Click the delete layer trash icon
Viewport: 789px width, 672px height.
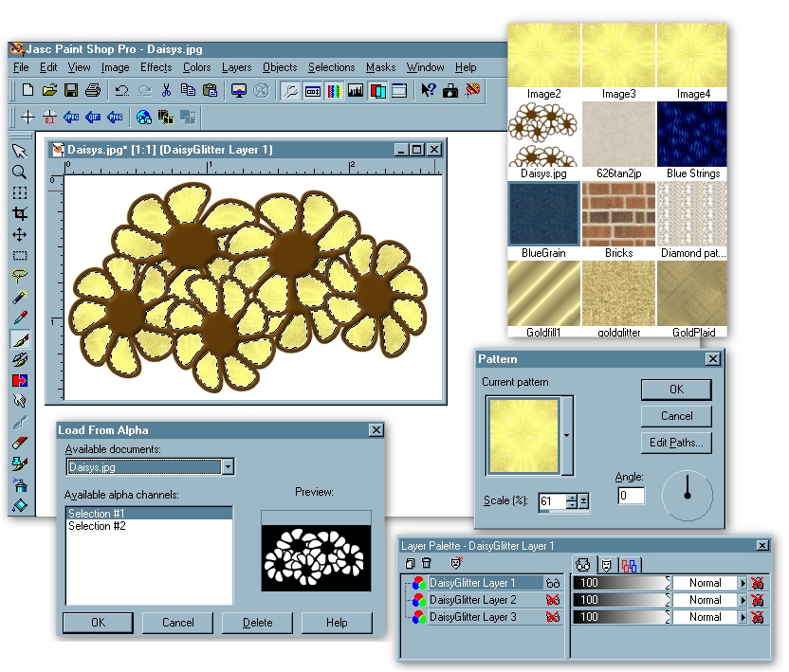pos(426,563)
